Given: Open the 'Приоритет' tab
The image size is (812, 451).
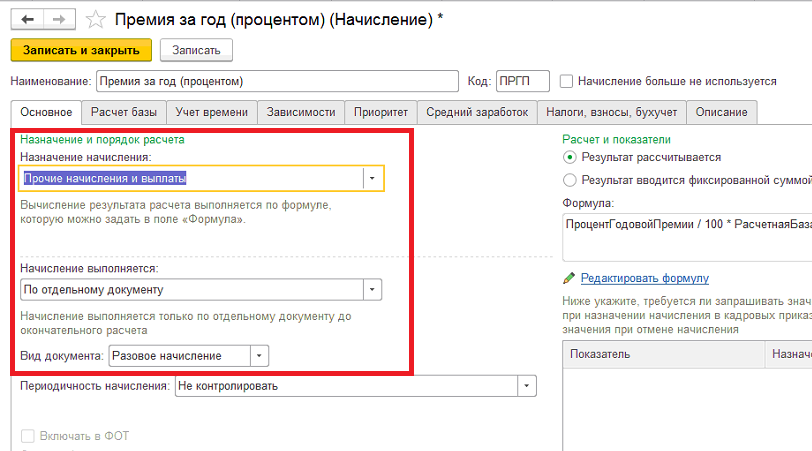Looking at the screenshot, I should pyautogui.click(x=381, y=112).
